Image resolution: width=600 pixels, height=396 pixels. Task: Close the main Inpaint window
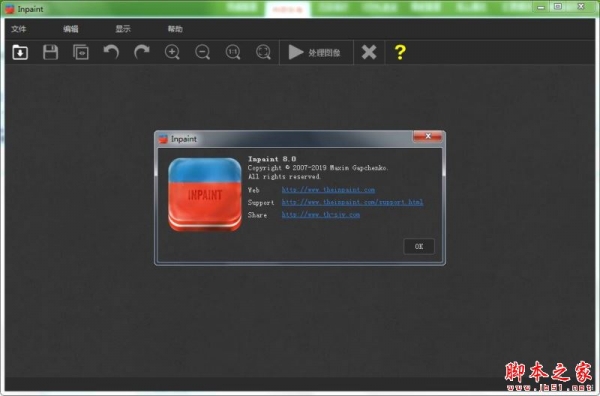point(581,7)
